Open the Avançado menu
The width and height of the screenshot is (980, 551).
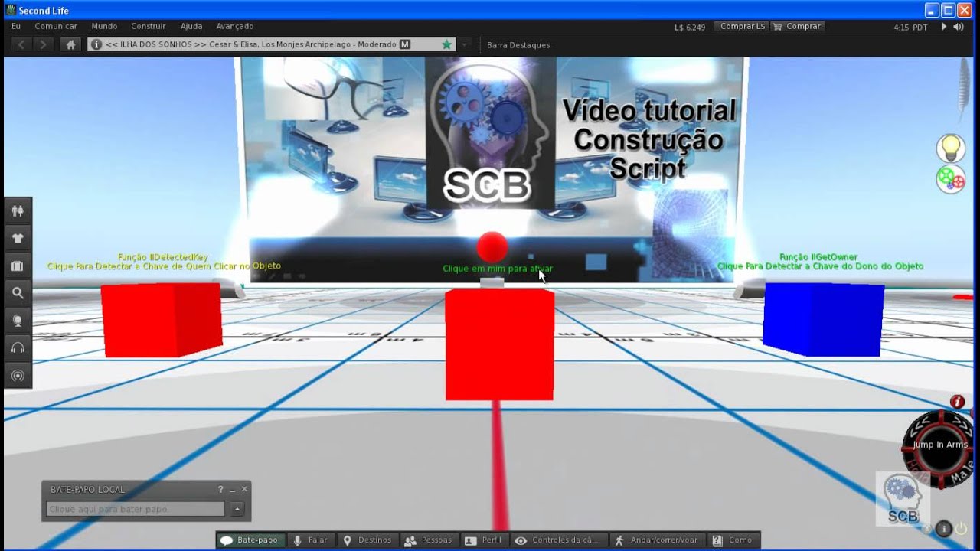235,26
